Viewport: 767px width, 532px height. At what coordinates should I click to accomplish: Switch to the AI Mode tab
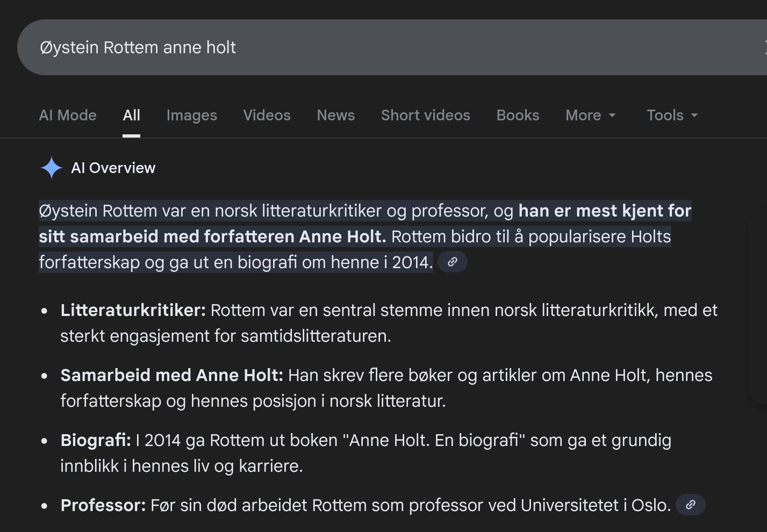tap(68, 116)
